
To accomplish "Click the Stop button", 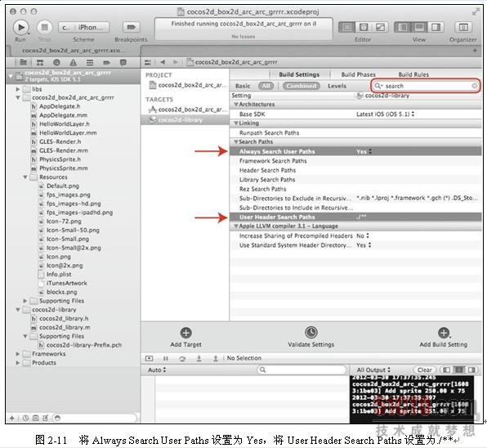I will pos(45,27).
